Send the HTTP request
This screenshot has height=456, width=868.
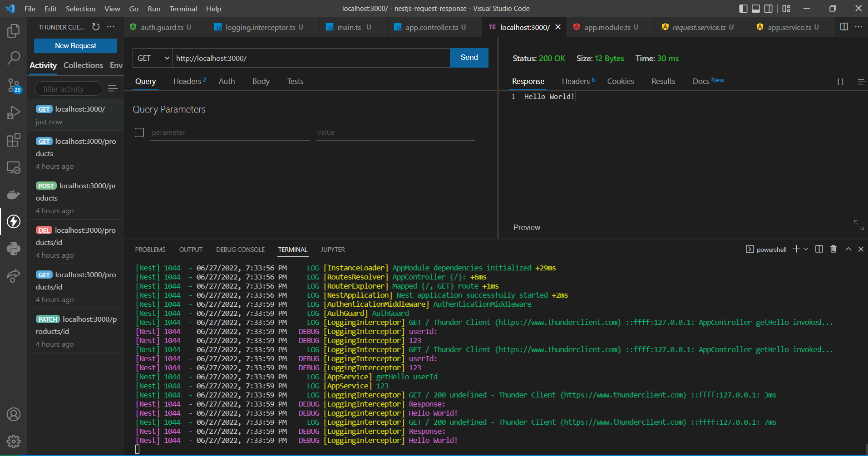(469, 58)
